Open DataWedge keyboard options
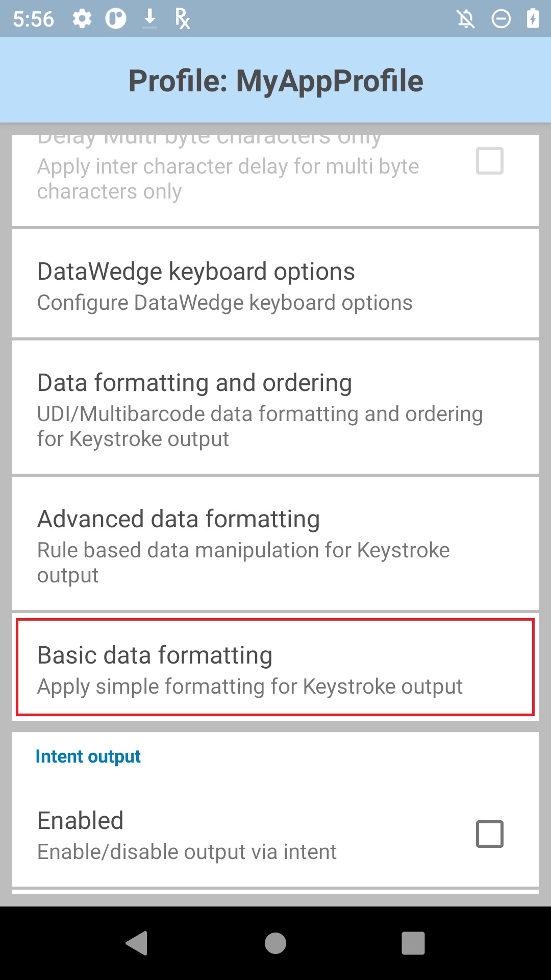This screenshot has height=980, width=551. [x=275, y=284]
